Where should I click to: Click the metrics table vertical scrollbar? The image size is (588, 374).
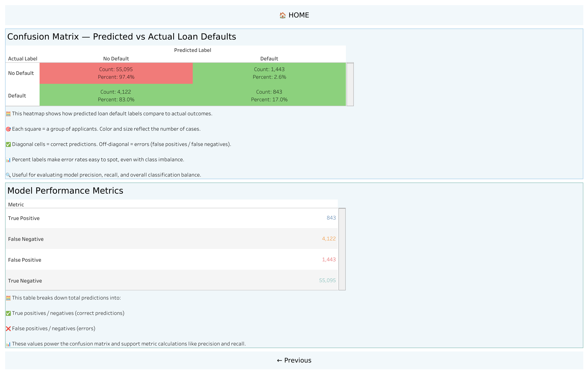pos(342,249)
